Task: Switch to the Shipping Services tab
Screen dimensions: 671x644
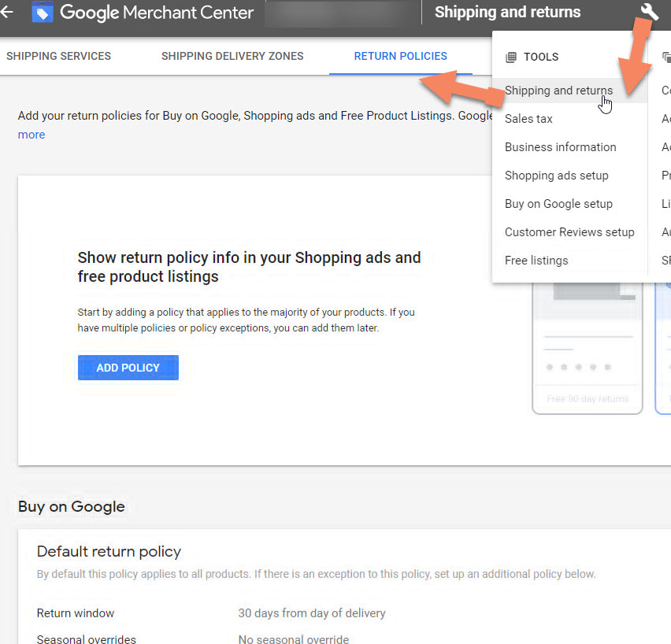Action: click(58, 56)
